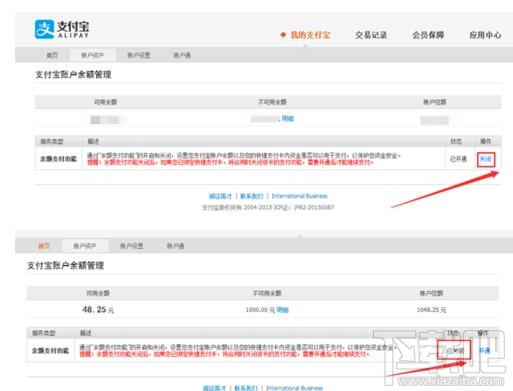
Task: Select the 账户资产 tab in the upper page
Action: coord(92,55)
